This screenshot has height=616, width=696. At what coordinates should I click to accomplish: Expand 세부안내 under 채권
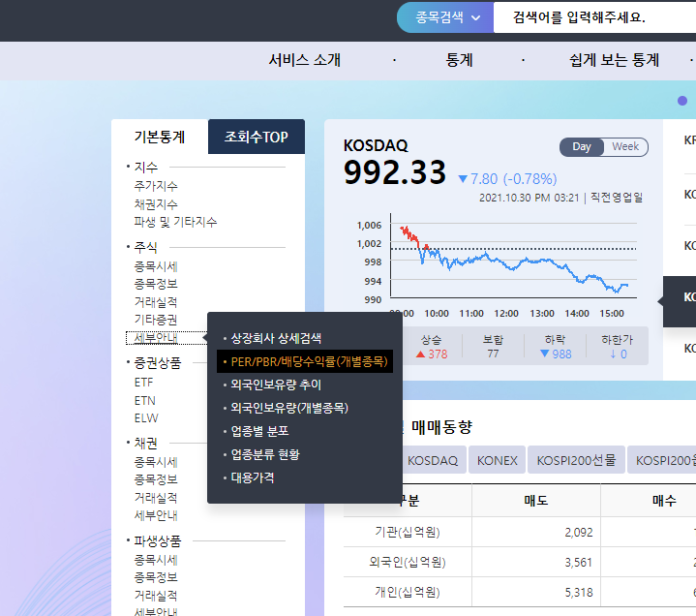[x=156, y=515]
